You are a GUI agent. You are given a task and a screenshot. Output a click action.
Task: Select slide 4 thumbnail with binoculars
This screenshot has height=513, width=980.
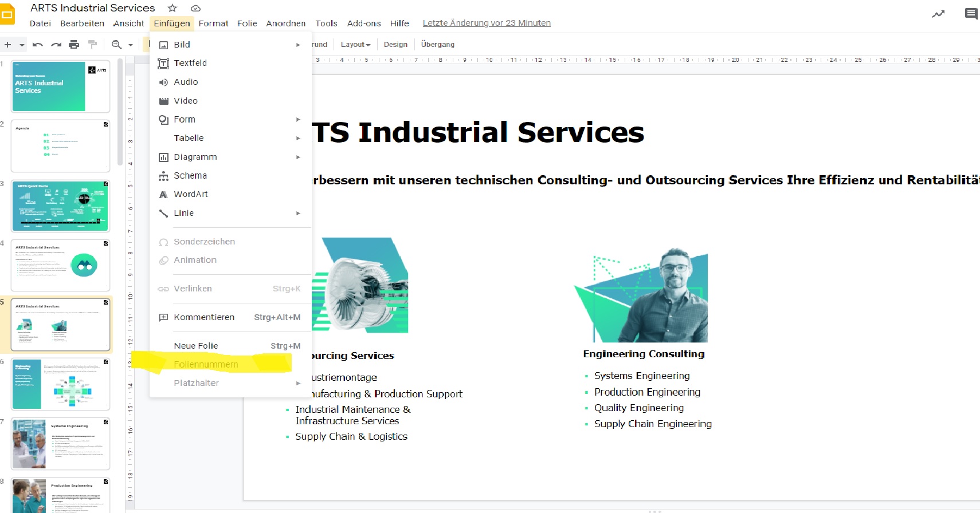[60, 265]
